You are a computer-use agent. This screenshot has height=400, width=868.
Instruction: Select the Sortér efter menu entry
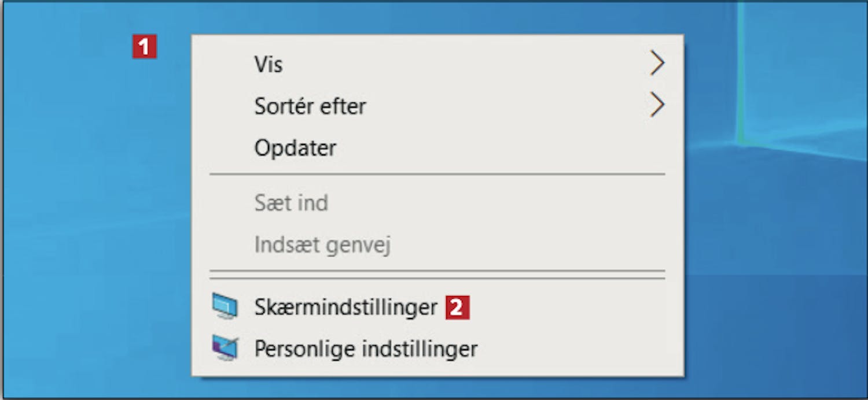point(437,106)
